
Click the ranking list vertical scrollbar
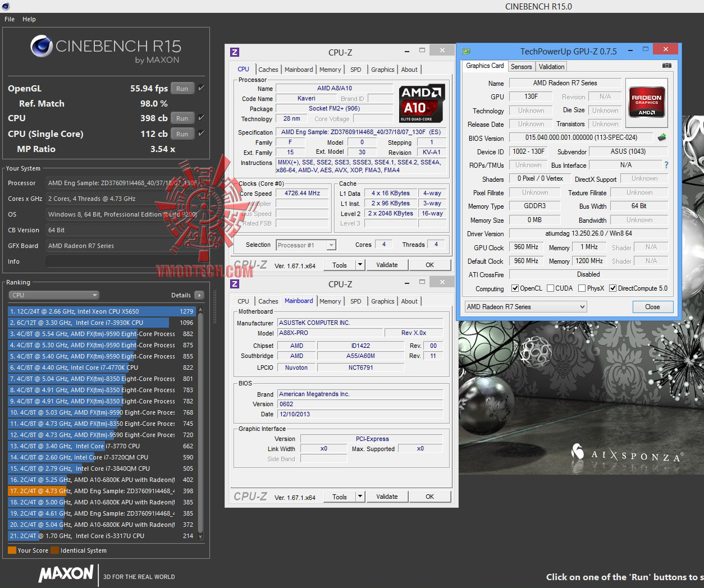pos(200,423)
